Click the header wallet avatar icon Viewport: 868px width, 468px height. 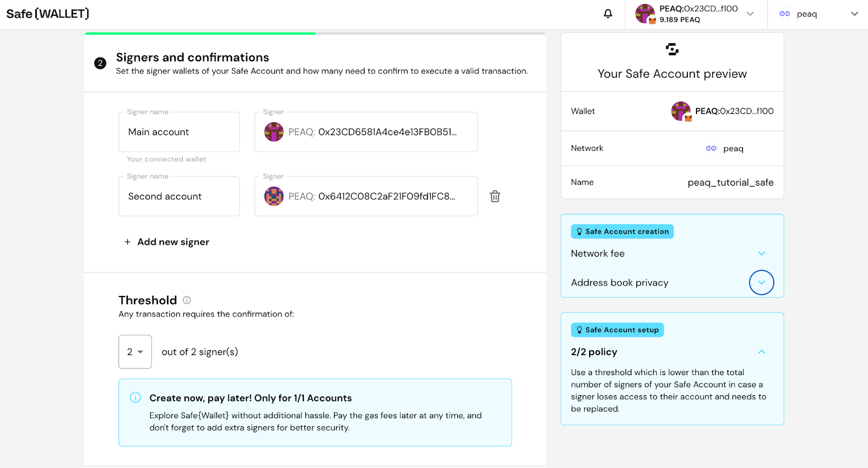pos(646,14)
